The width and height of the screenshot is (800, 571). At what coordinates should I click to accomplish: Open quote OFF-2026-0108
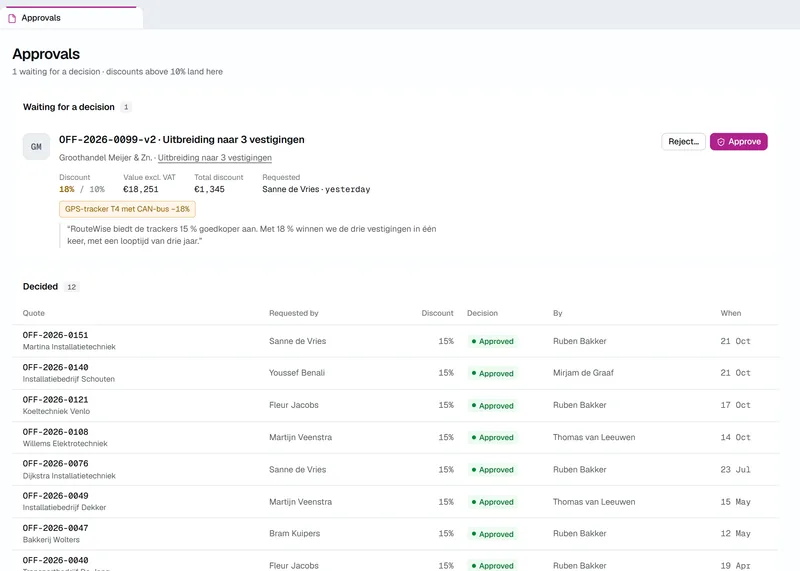tap(55, 432)
